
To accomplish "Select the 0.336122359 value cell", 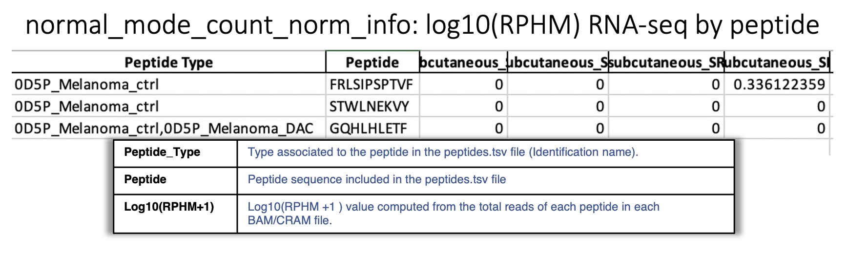I will [x=778, y=85].
